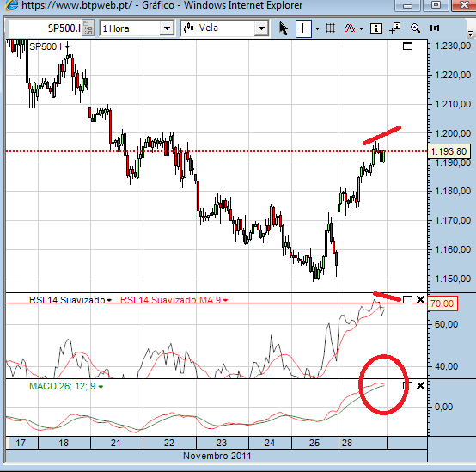
Task: Open symbol search icon beside SP500.I
Action: 88,28
